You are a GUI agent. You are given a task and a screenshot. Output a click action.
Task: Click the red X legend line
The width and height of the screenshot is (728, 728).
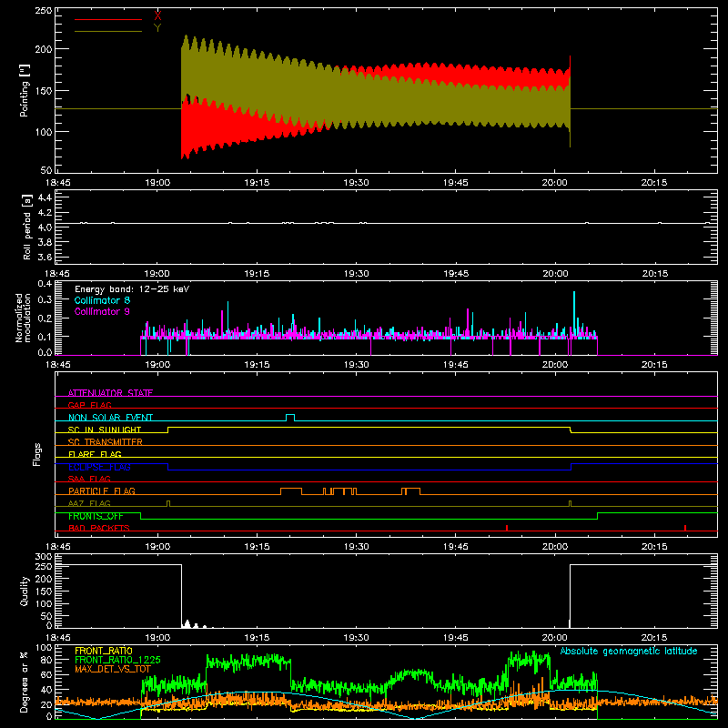point(107,19)
